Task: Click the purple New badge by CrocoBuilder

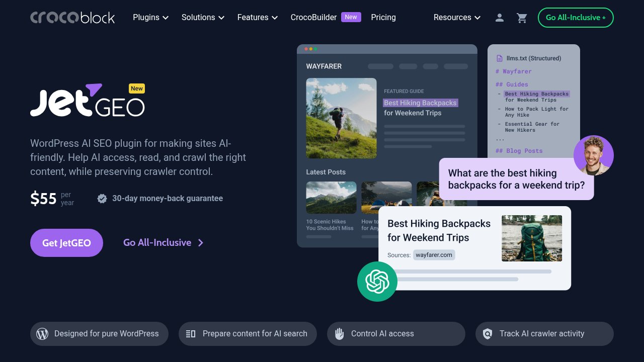Action: click(x=351, y=17)
